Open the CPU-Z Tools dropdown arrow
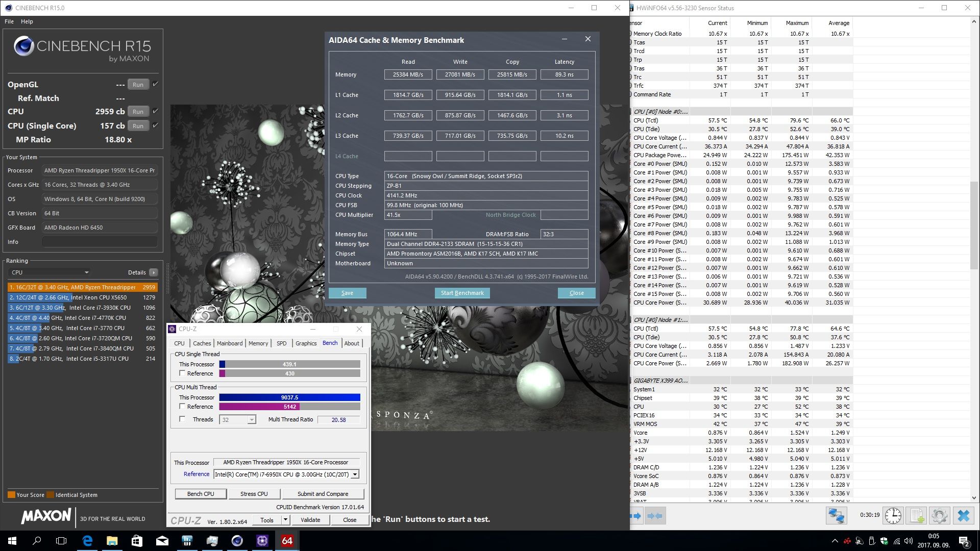Screen dimensions: 980x551 pos(285,520)
